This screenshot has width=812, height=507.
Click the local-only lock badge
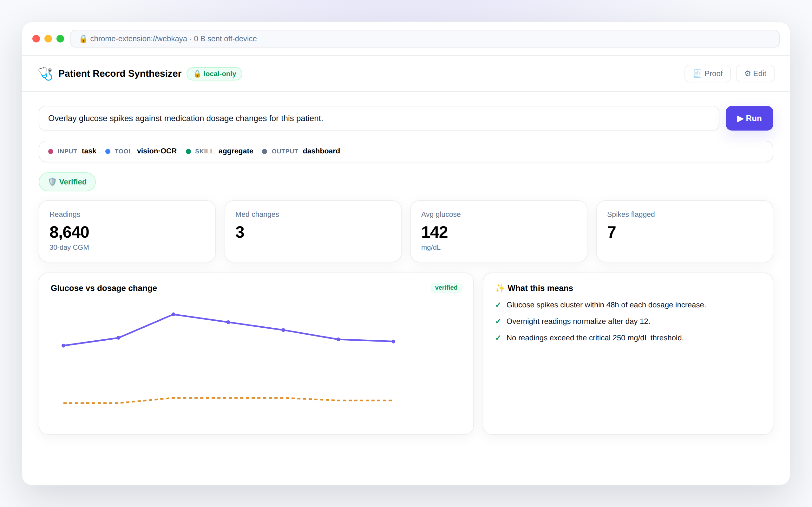point(214,74)
